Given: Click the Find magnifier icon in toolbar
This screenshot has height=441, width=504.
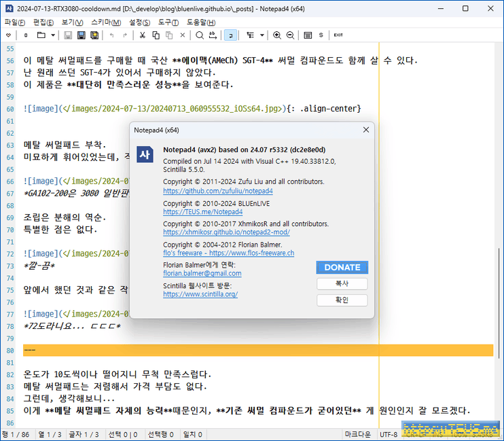Looking at the screenshot, I should click(200, 35).
